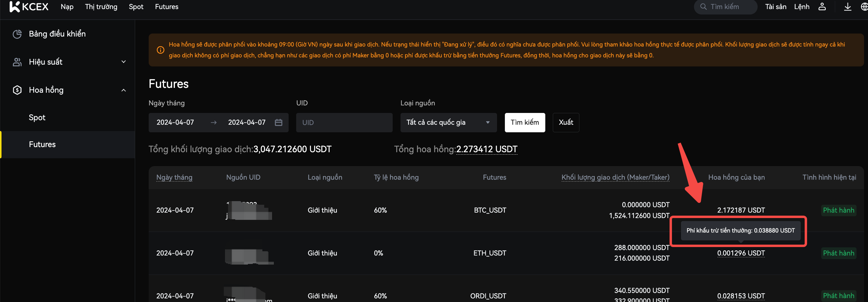Open the user profile icon
868x302 pixels.
[822, 7]
